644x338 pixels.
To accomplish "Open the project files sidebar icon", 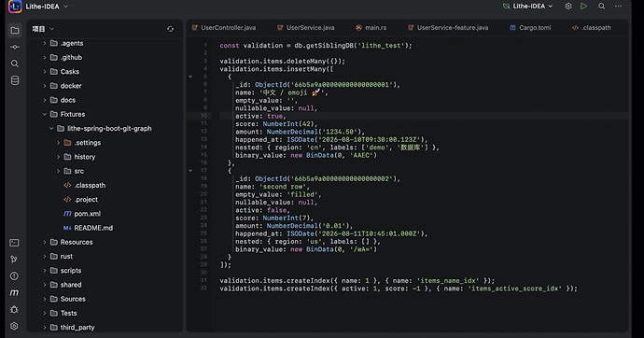I will [x=15, y=31].
